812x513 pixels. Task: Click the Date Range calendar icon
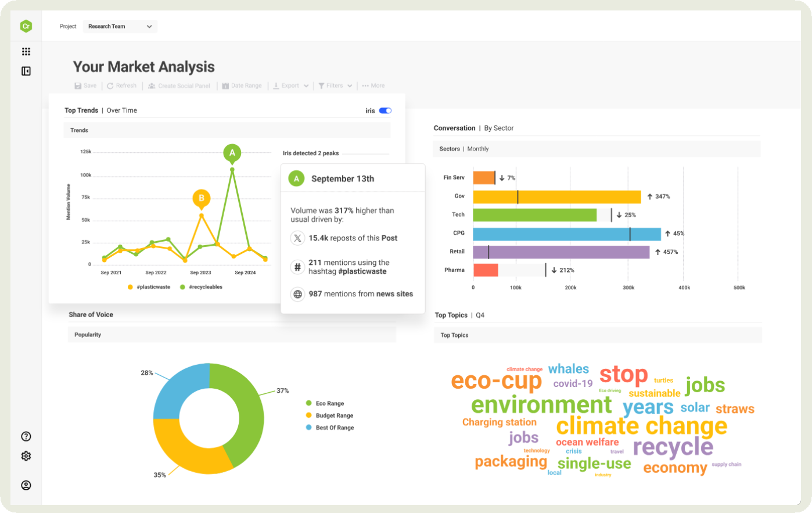tap(225, 85)
